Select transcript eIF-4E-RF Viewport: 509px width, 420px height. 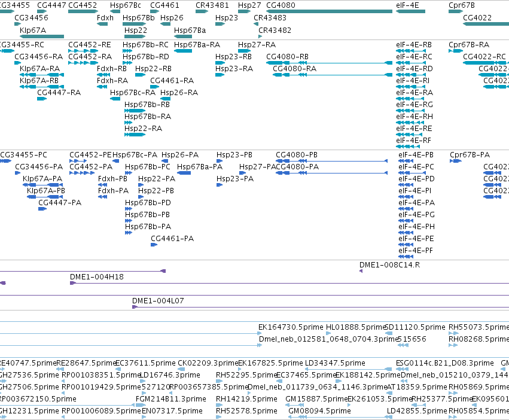tap(413, 141)
